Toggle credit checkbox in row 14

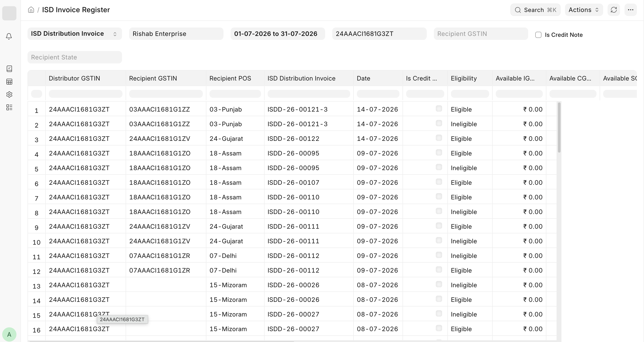pos(439,299)
